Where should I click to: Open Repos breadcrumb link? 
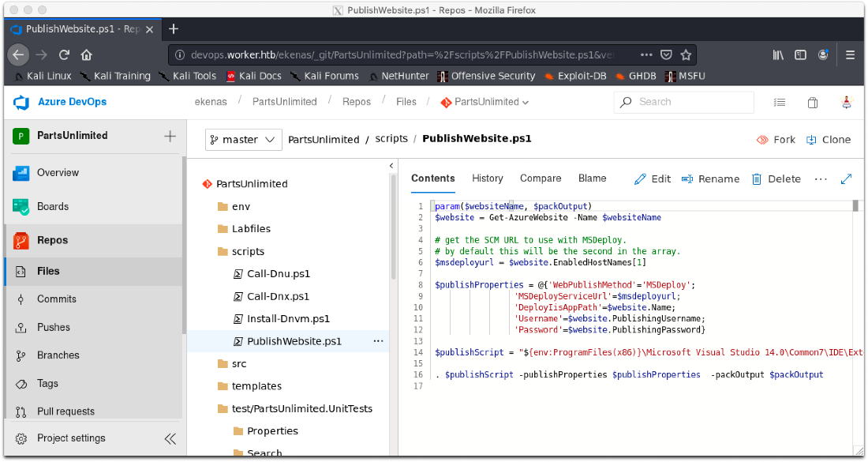coord(357,102)
